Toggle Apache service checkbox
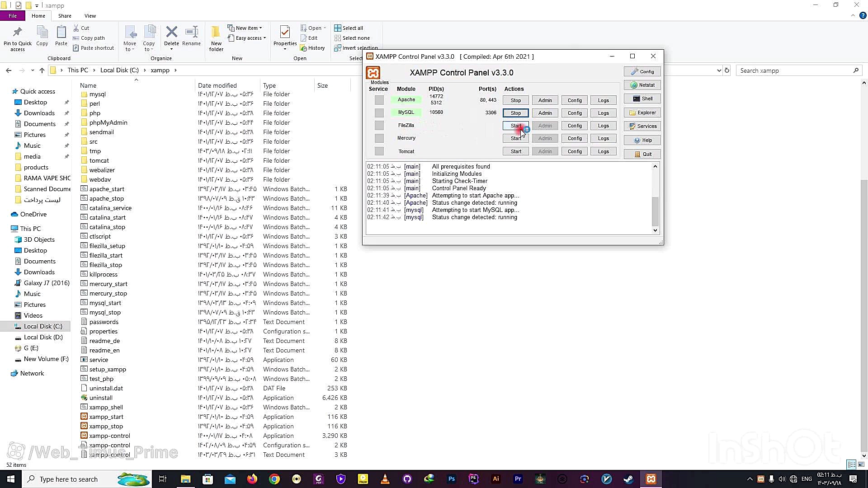The image size is (868, 488). coord(379,100)
